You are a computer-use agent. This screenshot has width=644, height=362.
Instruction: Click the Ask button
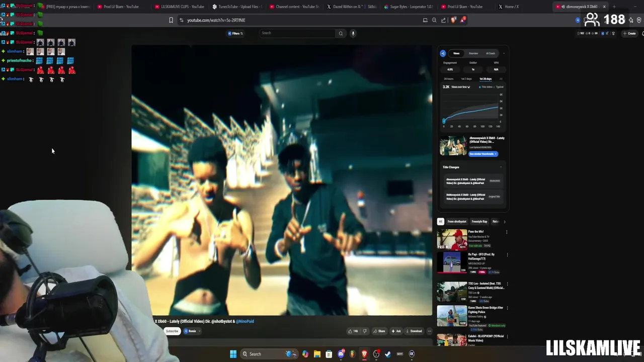click(396, 331)
